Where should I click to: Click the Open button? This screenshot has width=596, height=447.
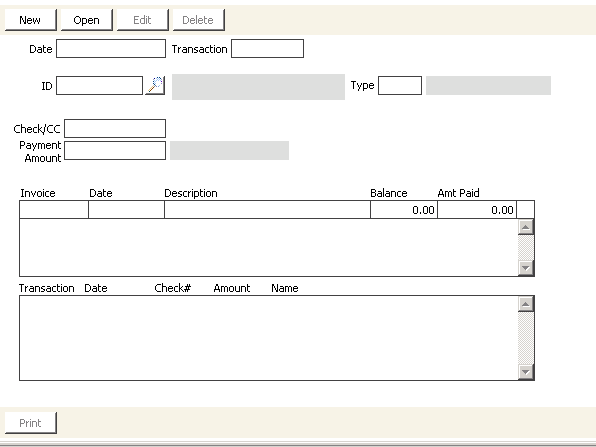pyautogui.click(x=87, y=20)
